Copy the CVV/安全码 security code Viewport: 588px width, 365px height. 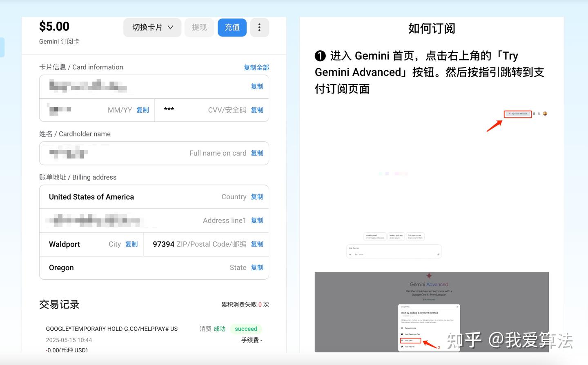coord(257,110)
